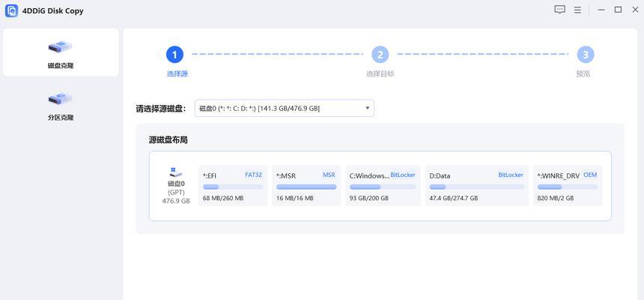The height and width of the screenshot is (300, 644).
Task: Select the C:Windows partition card
Action: [383, 185]
